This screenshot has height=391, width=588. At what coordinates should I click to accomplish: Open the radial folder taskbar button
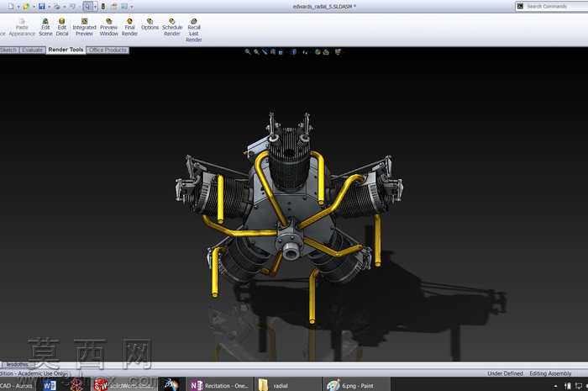[x=287, y=385]
